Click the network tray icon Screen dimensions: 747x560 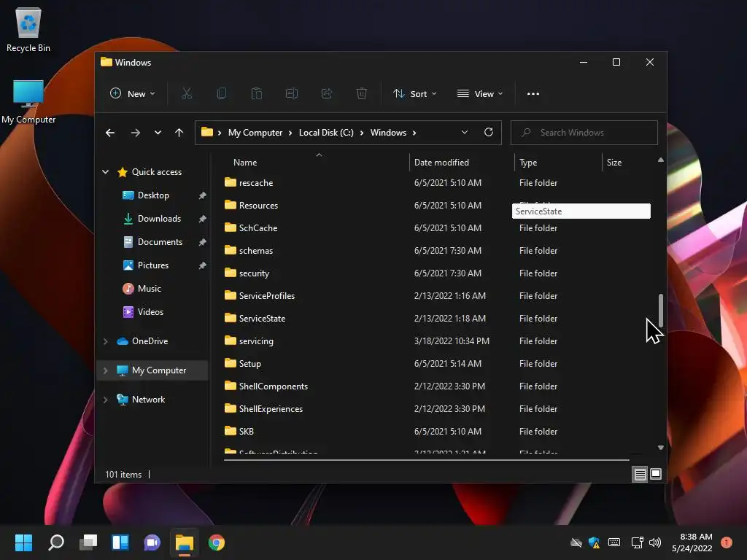coord(637,542)
